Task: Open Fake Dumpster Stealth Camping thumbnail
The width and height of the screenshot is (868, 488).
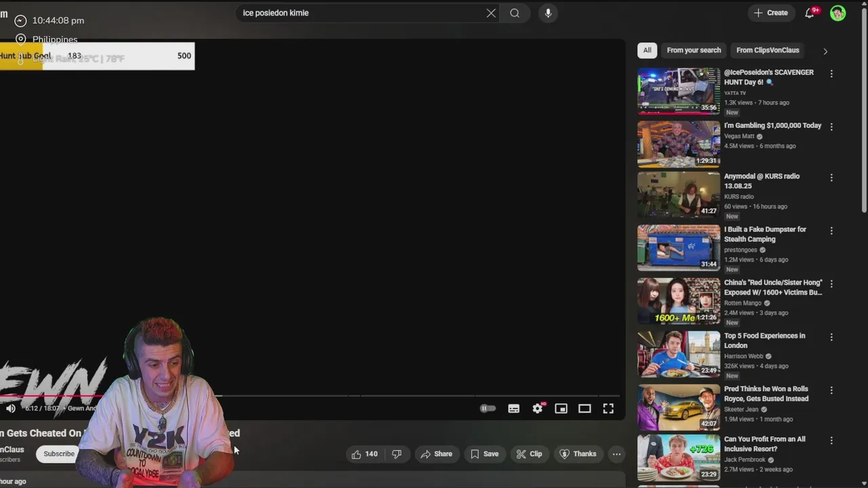Action: pos(679,247)
